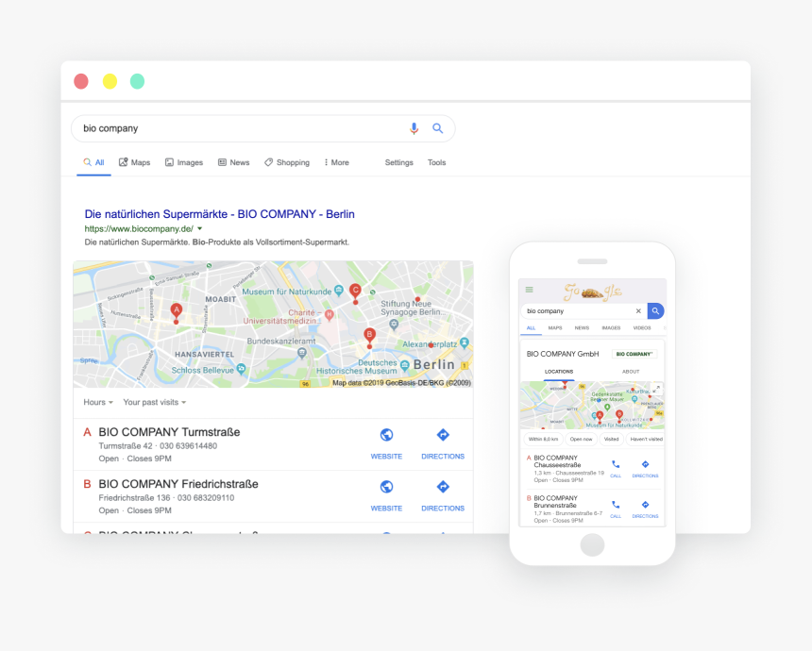Click the Alexanderplatz marker on map
Image resolution: width=812 pixels, height=651 pixels.
(464, 342)
